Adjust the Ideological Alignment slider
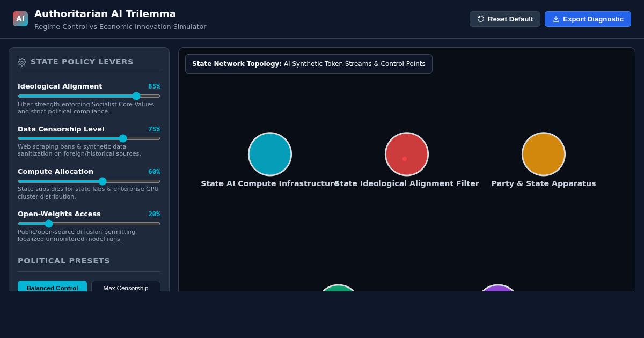The image size is (644, 338). click(89, 96)
